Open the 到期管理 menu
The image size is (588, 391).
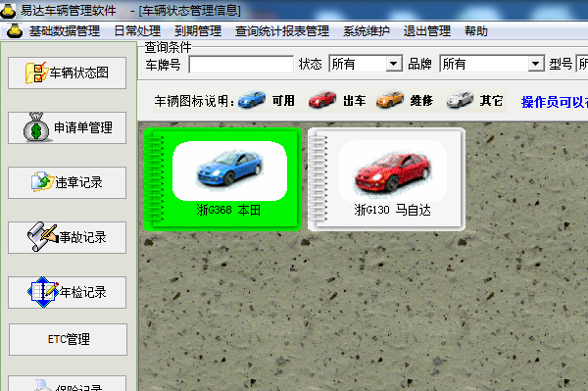click(x=198, y=31)
